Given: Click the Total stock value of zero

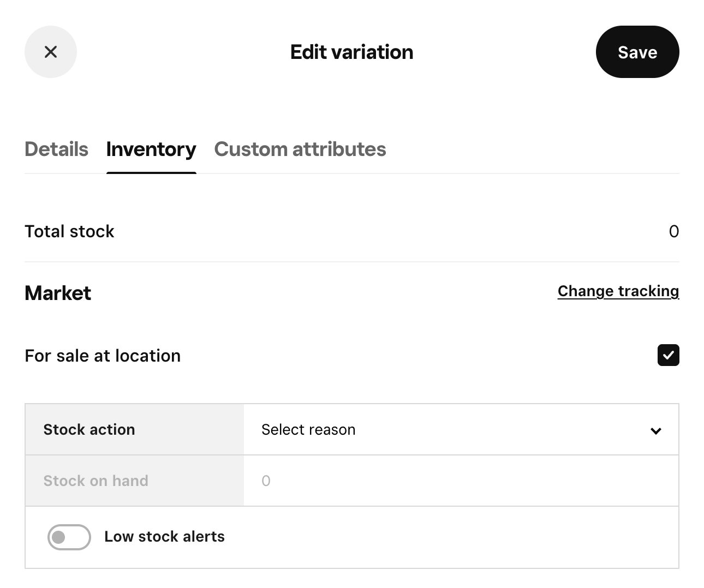Looking at the screenshot, I should 673,231.
